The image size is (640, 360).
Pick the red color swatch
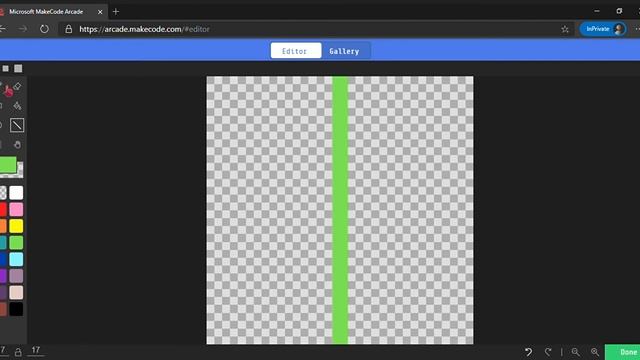3,209
